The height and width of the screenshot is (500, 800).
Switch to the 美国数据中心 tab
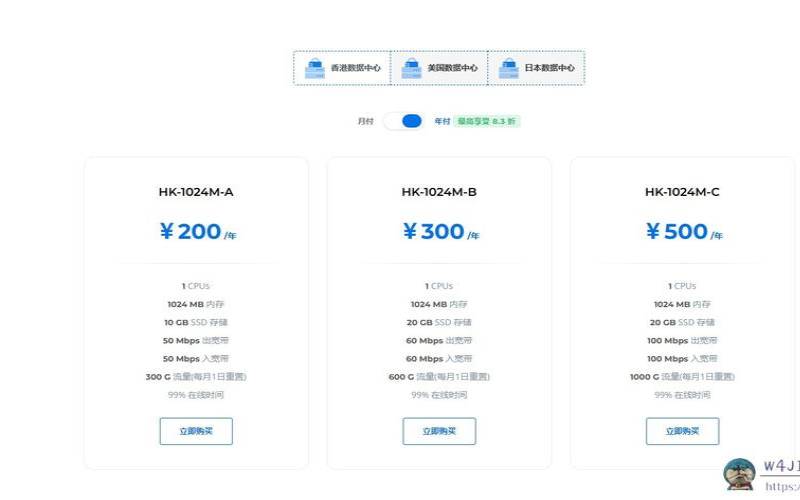pos(439,68)
